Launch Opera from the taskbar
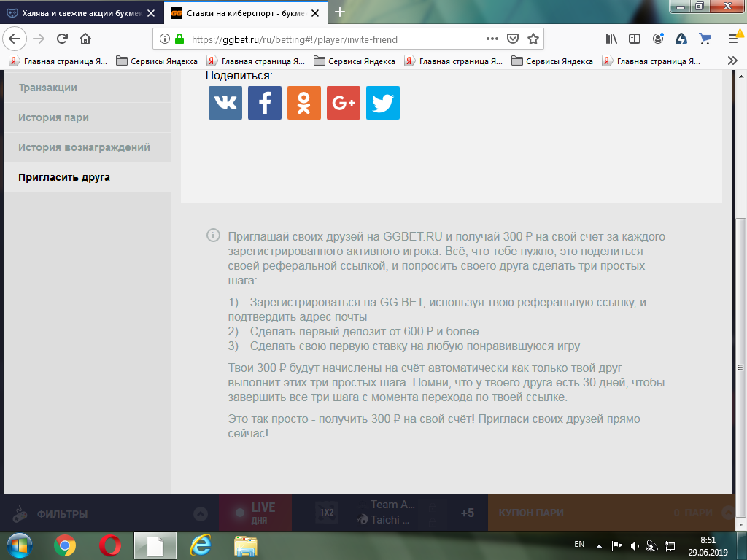Viewport: 747px width, 560px height. [109, 545]
